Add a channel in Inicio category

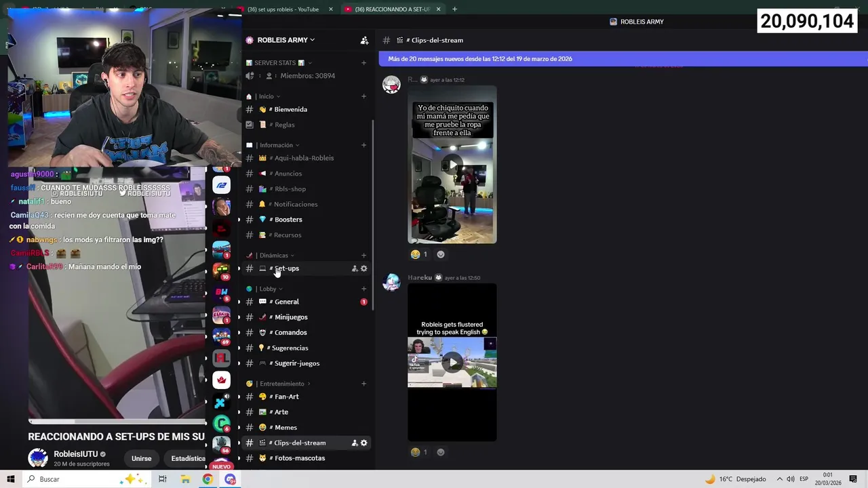coord(363,96)
